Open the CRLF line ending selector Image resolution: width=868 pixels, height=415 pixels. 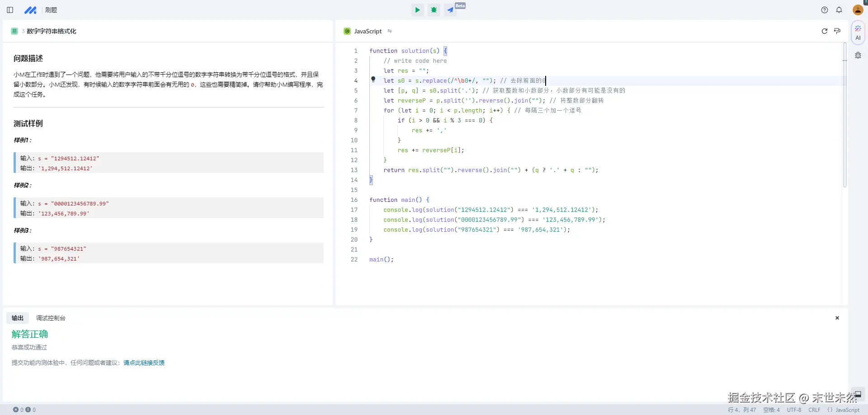pos(814,410)
